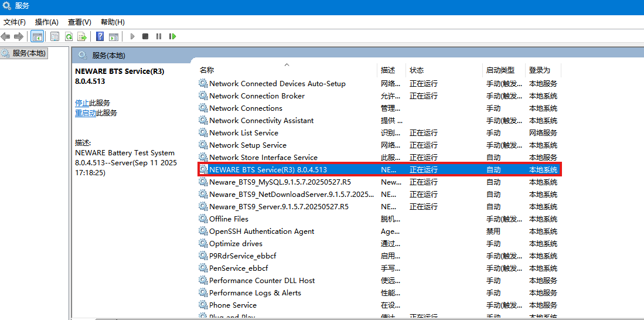The height and width of the screenshot is (320, 644).
Task: Click the Export List toolbar icon
Action: [82, 36]
